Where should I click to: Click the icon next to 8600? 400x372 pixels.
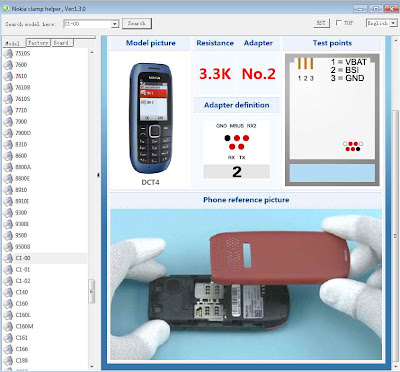click(x=8, y=155)
